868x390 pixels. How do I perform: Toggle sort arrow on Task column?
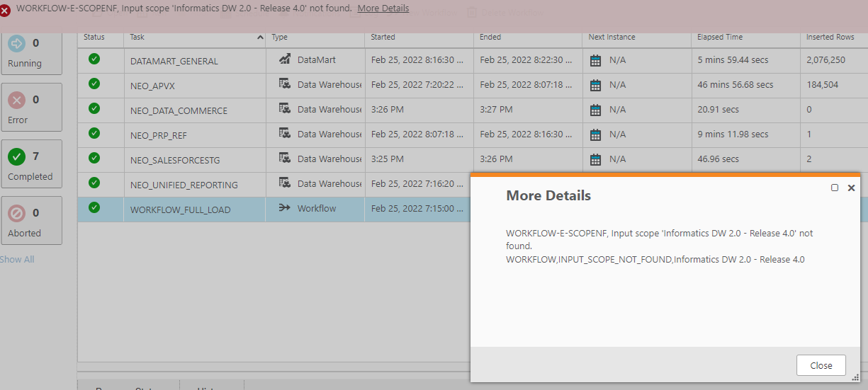(x=260, y=38)
